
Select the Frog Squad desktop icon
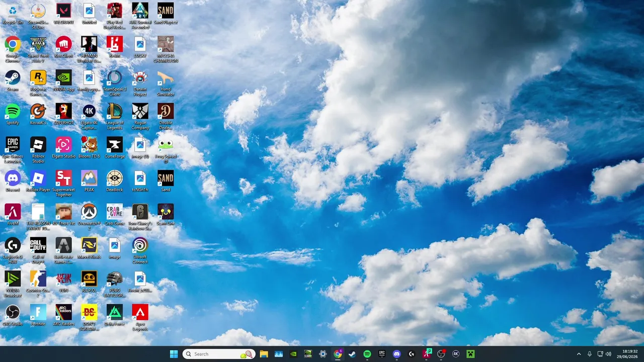click(x=166, y=149)
